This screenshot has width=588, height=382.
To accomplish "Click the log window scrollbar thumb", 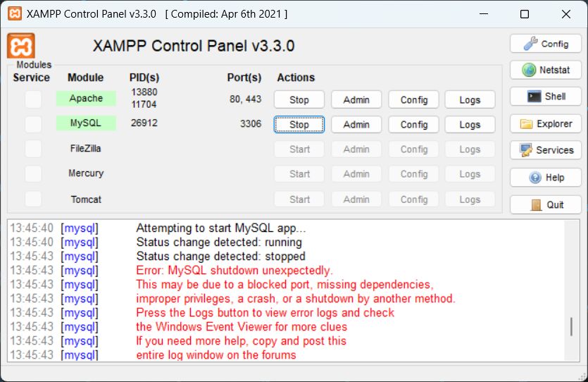I will click(572, 326).
